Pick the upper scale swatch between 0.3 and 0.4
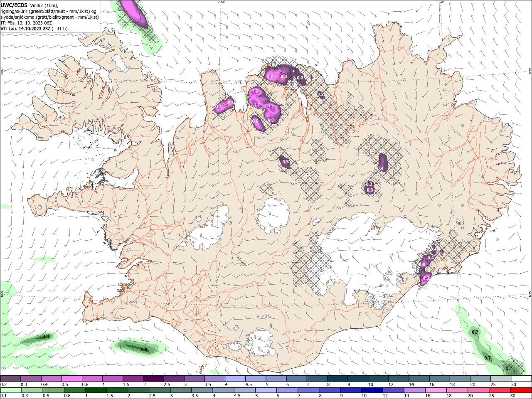This screenshot has height=399, width=532. [31, 379]
